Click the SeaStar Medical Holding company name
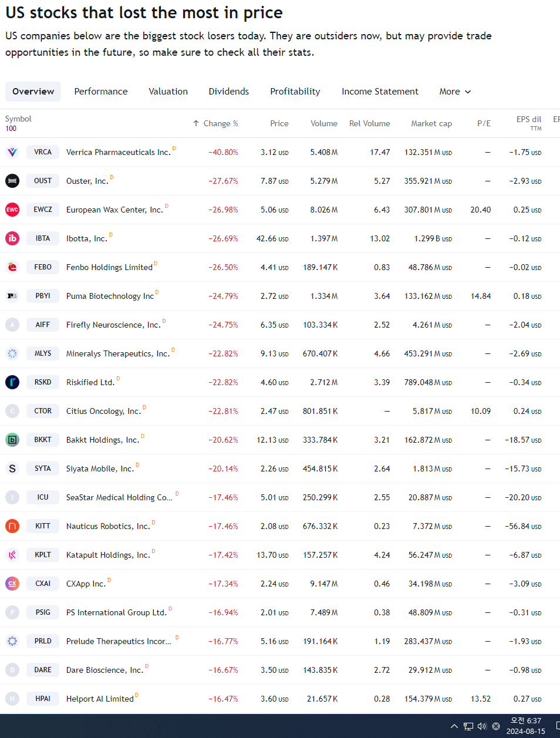The width and height of the screenshot is (560, 738). [119, 497]
